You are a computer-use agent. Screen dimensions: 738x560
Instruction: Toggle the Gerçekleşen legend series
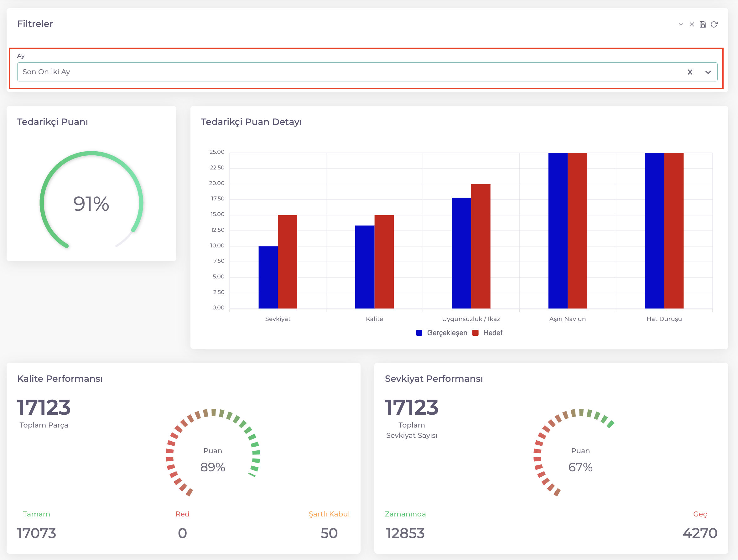click(x=447, y=333)
